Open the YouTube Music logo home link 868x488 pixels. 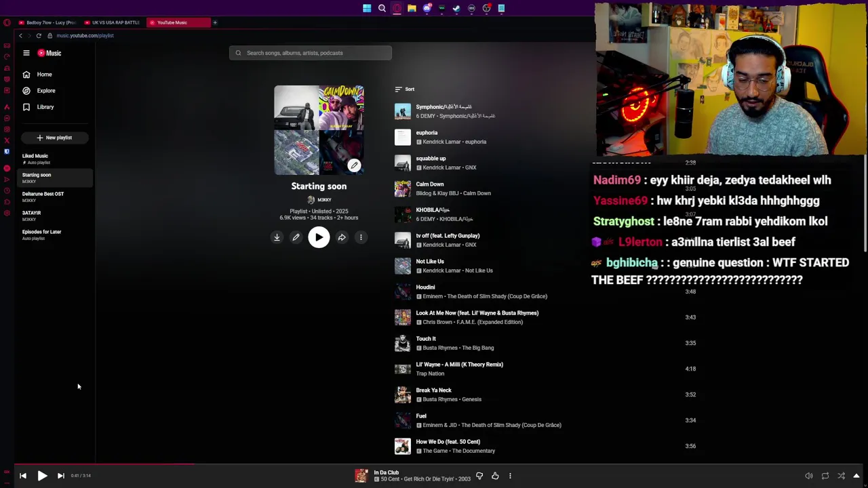point(50,53)
